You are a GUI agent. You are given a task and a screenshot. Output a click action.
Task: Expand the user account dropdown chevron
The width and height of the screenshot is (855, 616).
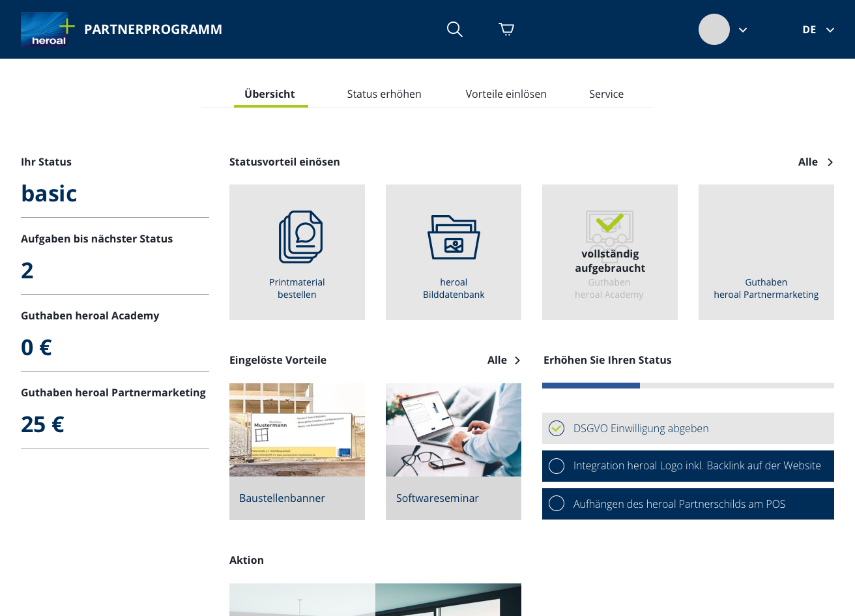[743, 30]
